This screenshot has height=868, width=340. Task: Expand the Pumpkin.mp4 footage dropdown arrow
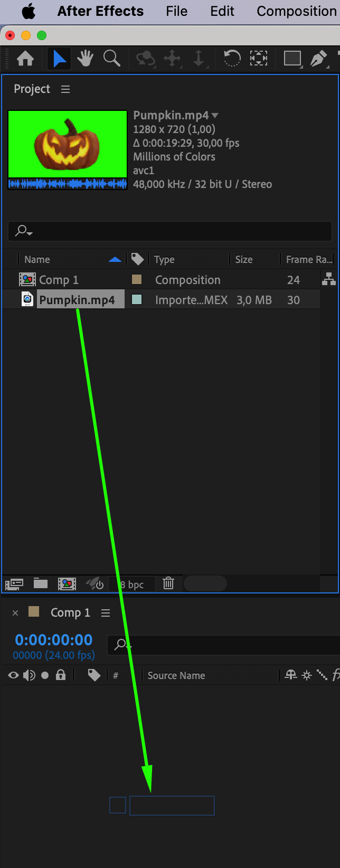[215, 116]
